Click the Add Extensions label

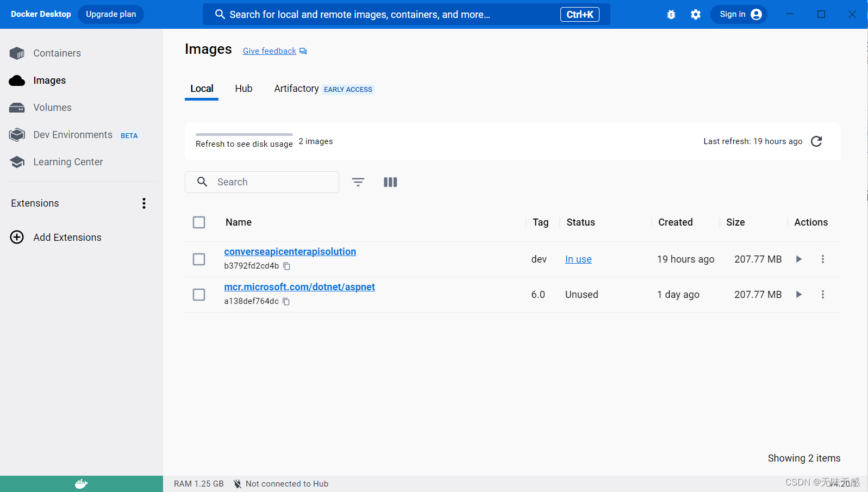click(67, 238)
